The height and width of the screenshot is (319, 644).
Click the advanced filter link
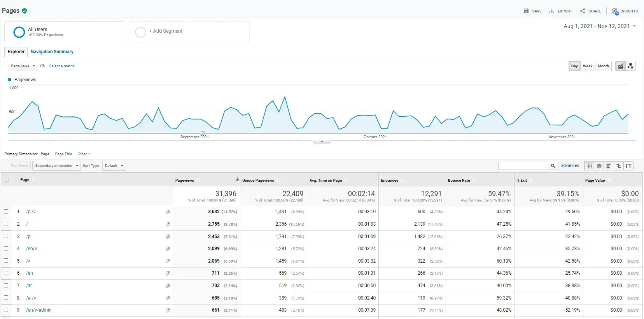coord(570,166)
